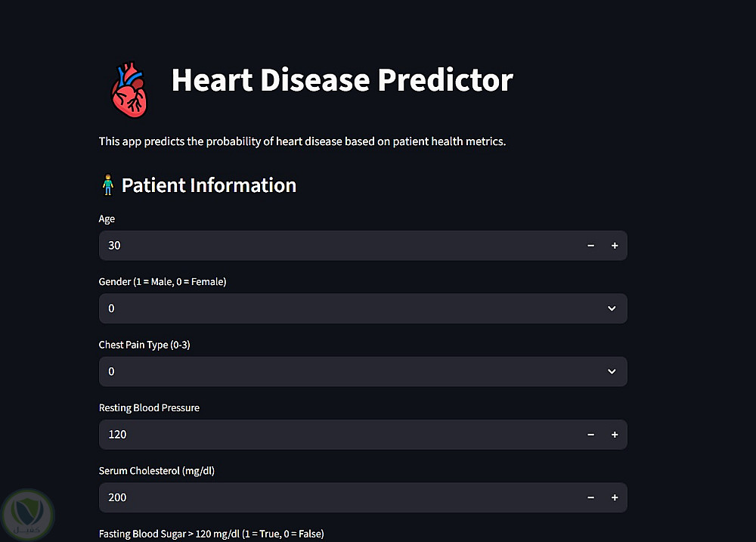Image resolution: width=756 pixels, height=542 pixels.
Task: Decrease Serum Cholesterol with minus button
Action: [591, 497]
